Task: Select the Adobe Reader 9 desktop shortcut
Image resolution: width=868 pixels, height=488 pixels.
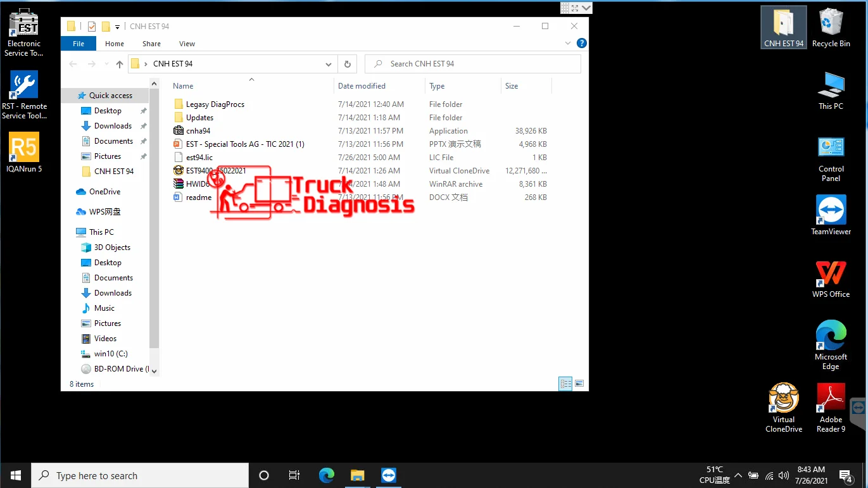Action: [x=831, y=408]
